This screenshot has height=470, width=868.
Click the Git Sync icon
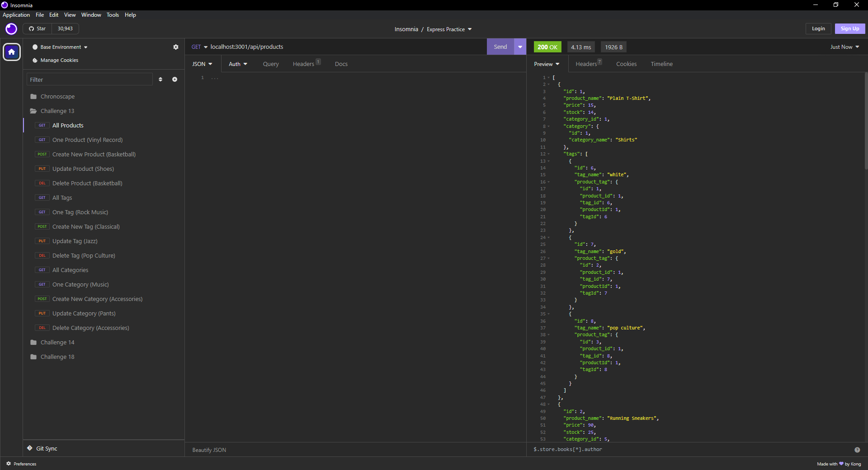click(30, 448)
